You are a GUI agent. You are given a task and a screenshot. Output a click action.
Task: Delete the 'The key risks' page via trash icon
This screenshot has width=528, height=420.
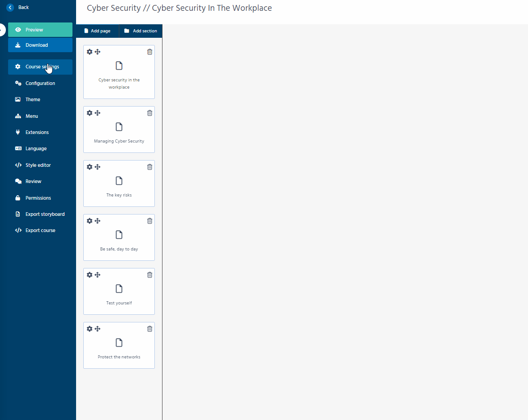coord(150,167)
